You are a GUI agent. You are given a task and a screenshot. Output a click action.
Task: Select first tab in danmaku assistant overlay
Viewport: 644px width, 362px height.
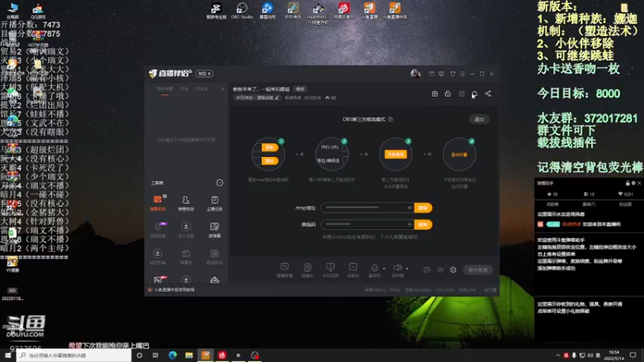(552, 204)
